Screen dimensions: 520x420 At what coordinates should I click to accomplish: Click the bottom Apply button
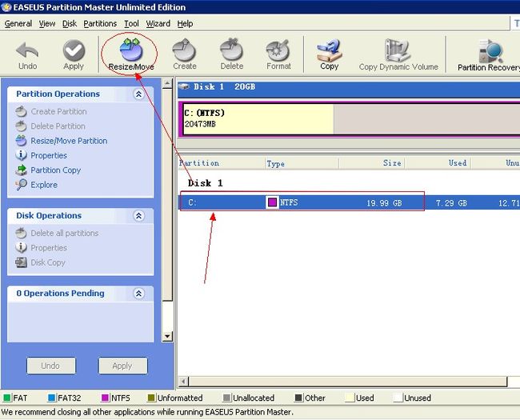122,366
